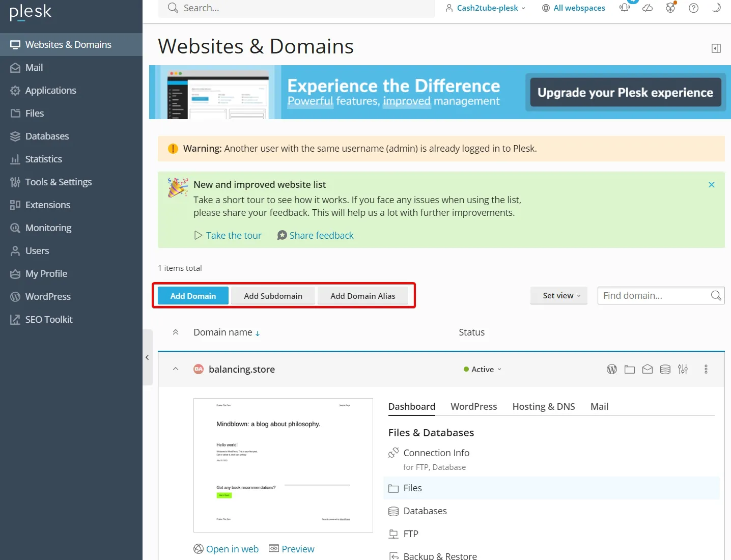
Task: Open the help question mark icon
Action: tap(693, 8)
